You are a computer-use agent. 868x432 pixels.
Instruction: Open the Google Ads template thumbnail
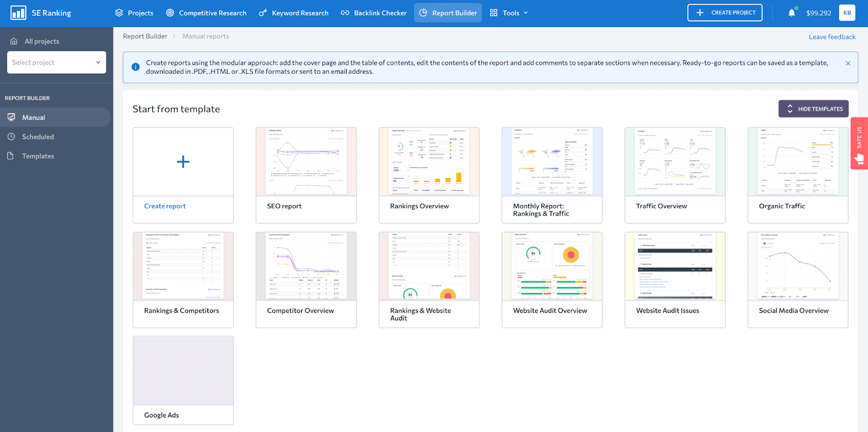pos(183,371)
